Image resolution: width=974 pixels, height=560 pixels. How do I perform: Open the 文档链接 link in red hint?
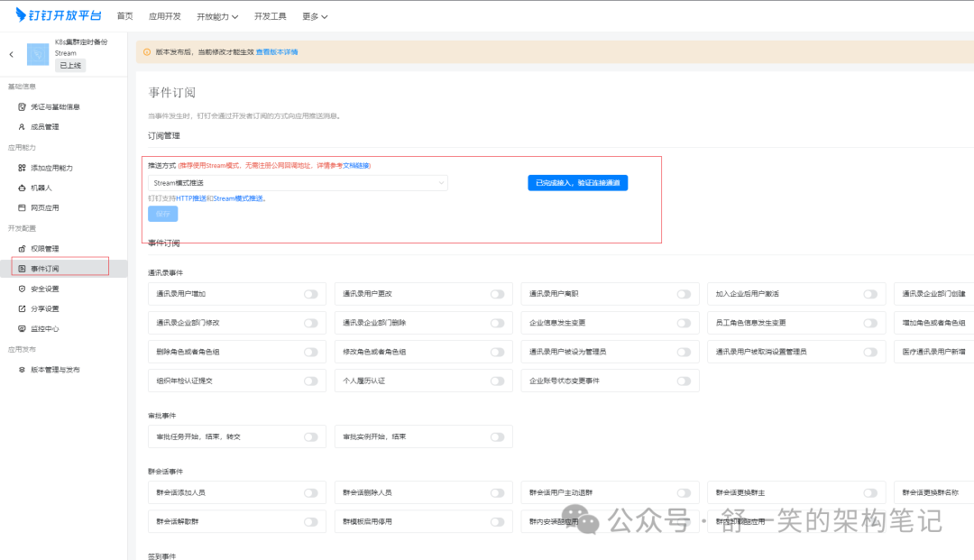(x=356, y=166)
